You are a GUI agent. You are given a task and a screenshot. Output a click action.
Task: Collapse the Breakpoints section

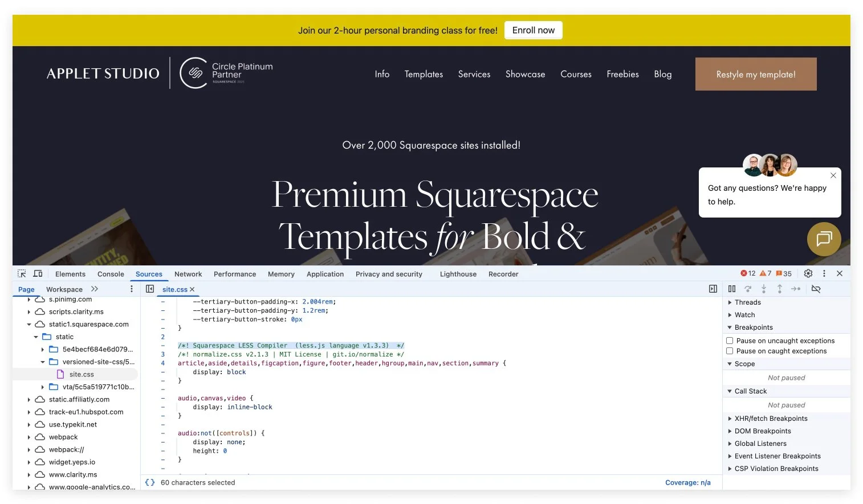pyautogui.click(x=730, y=327)
